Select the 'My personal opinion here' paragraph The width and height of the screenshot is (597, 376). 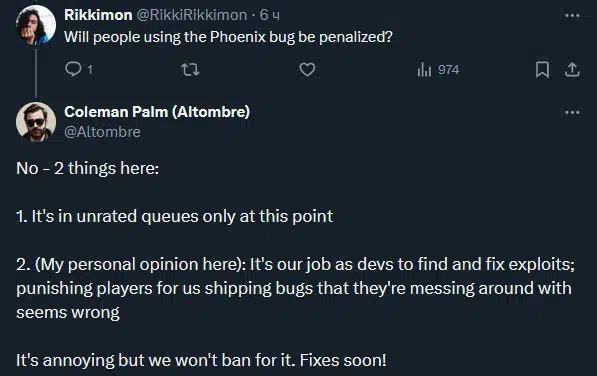pos(295,288)
